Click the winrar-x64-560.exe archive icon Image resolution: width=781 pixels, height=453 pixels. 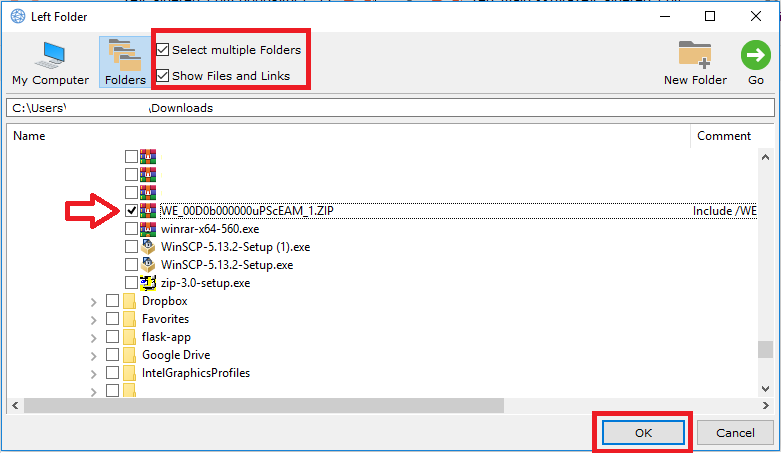149,229
